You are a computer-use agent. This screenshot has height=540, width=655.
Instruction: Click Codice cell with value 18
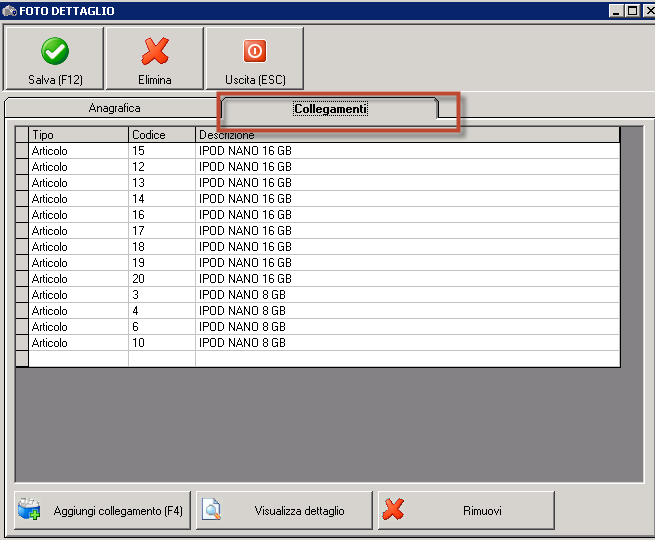162,247
